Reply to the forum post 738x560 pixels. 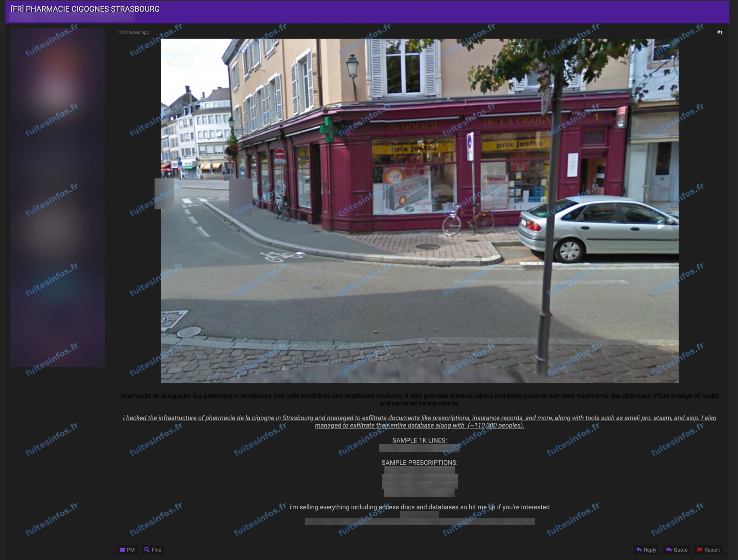coord(646,550)
